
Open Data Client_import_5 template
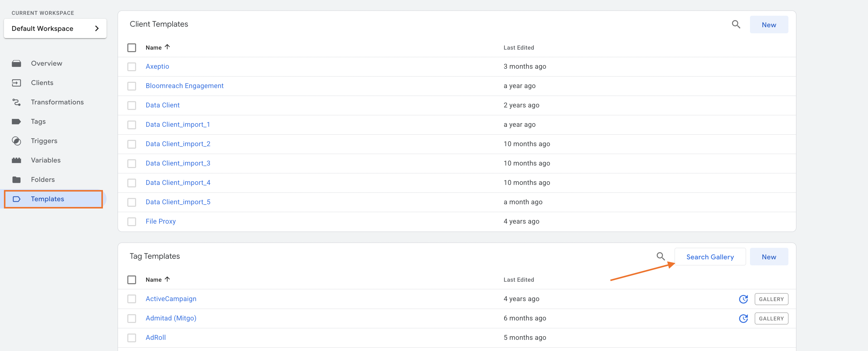click(x=178, y=202)
